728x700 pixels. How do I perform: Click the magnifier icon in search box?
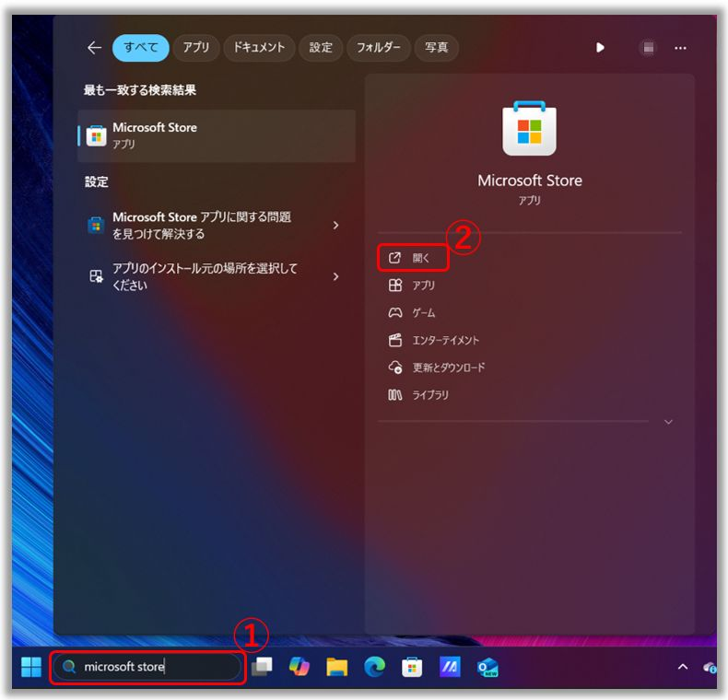(x=69, y=667)
